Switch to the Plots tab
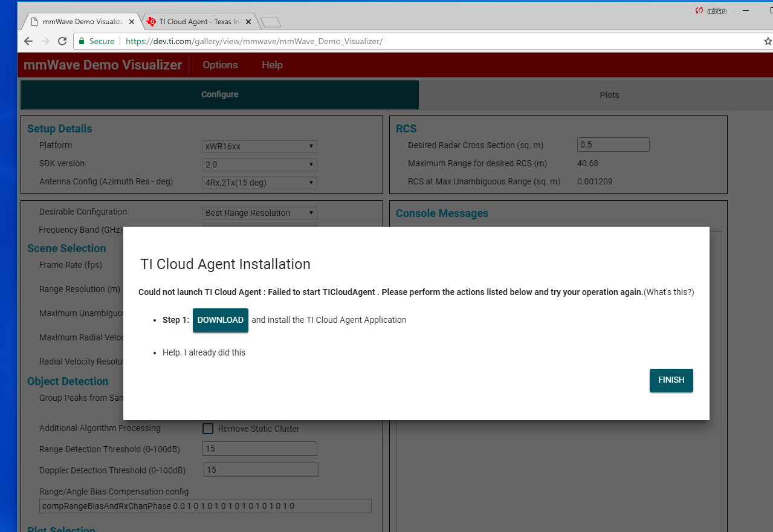The image size is (773, 532). (609, 95)
